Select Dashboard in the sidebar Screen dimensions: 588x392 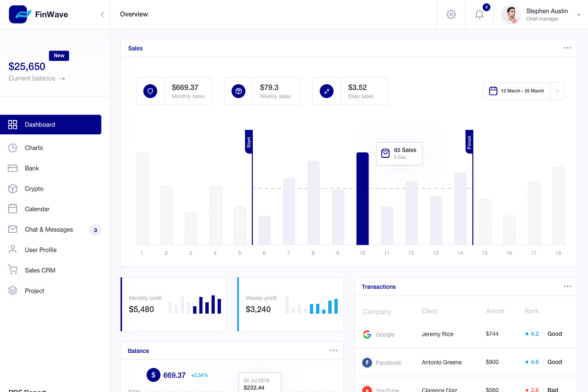pyautogui.click(x=50, y=124)
